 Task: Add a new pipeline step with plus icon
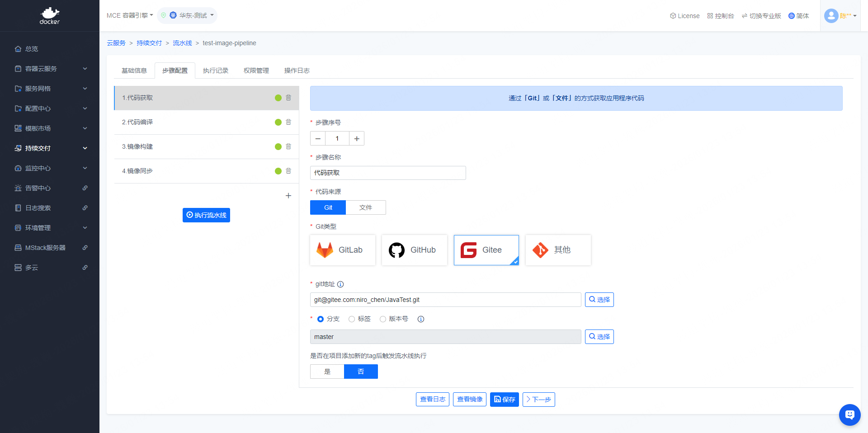(288, 196)
